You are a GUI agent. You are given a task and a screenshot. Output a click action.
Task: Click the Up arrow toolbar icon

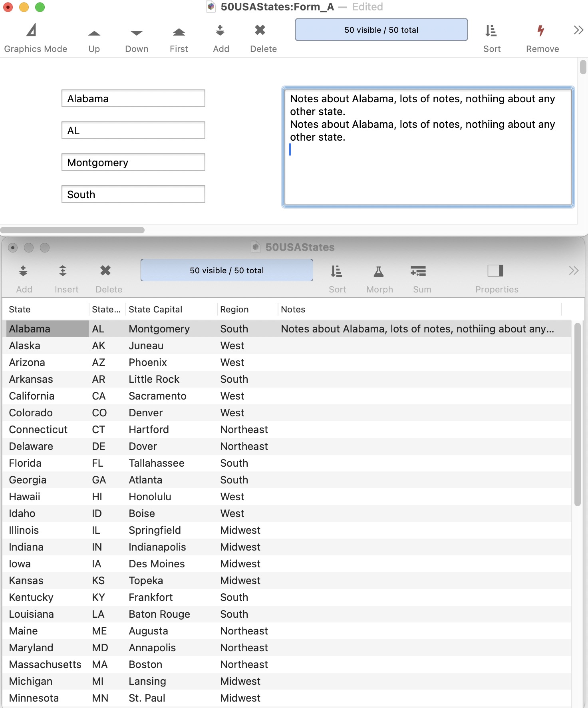coord(94,33)
